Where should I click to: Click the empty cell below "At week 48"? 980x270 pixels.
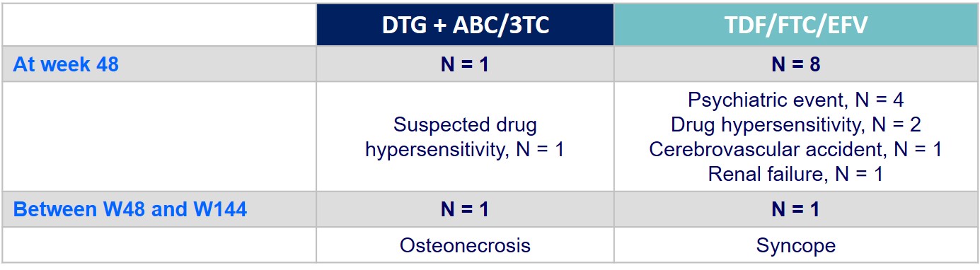click(159, 136)
